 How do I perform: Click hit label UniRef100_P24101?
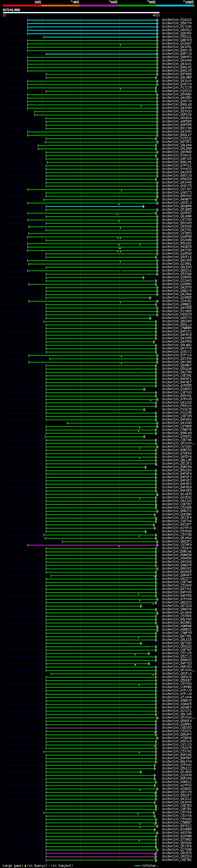point(177,155)
